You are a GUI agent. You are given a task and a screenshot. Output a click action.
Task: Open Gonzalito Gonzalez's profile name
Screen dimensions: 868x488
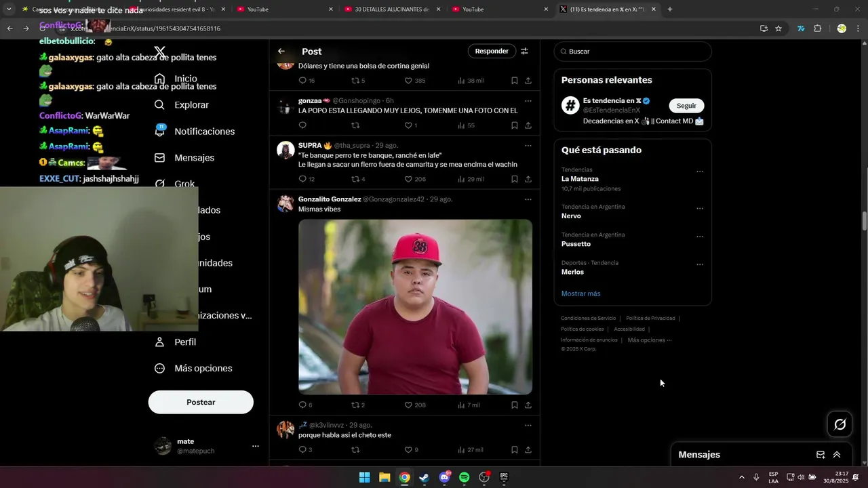tap(330, 199)
